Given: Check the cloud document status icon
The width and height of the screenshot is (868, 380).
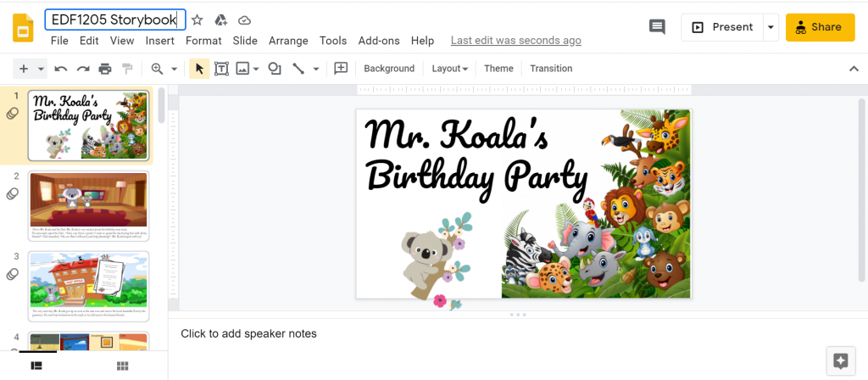Looking at the screenshot, I should click(x=244, y=20).
